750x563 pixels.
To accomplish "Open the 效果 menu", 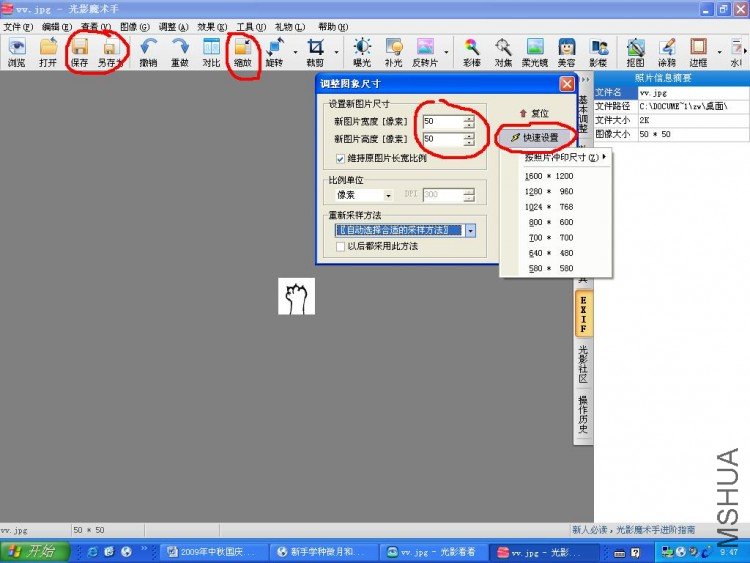I will tap(212, 27).
